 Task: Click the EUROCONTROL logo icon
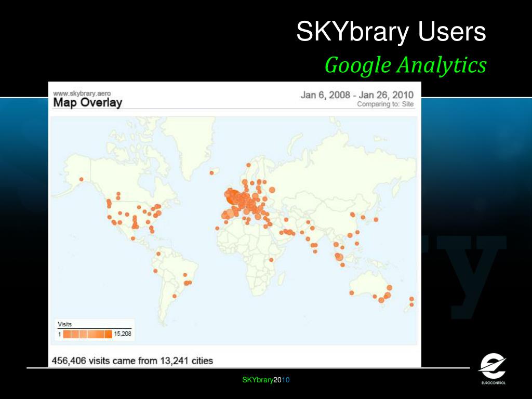493,368
